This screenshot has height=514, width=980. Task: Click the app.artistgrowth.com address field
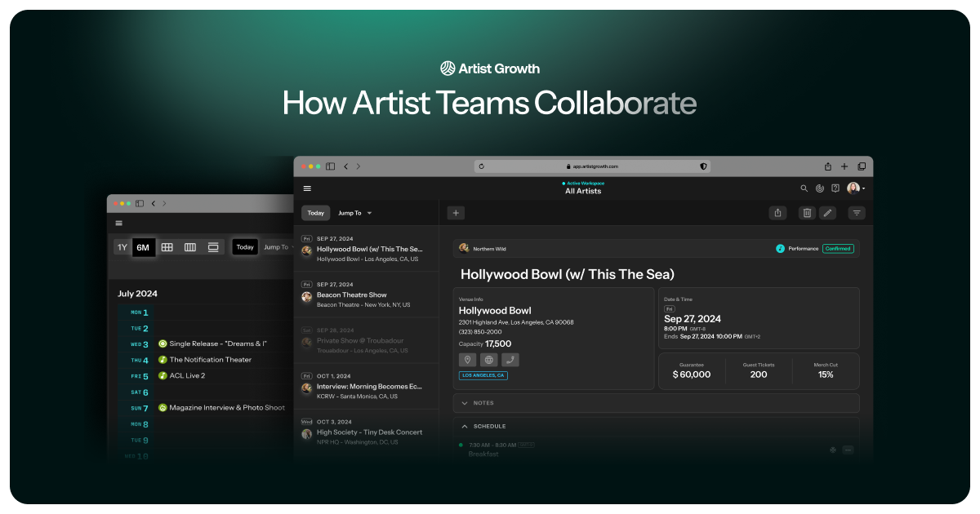593,166
